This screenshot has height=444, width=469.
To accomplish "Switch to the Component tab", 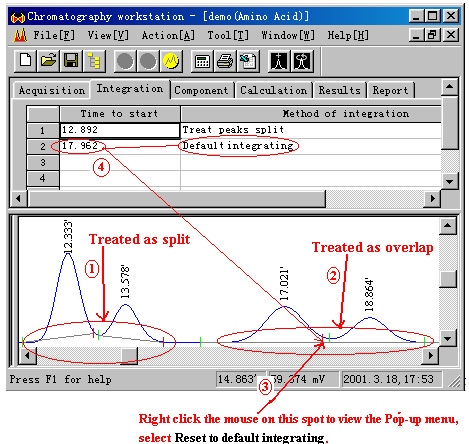I will pos(201,90).
